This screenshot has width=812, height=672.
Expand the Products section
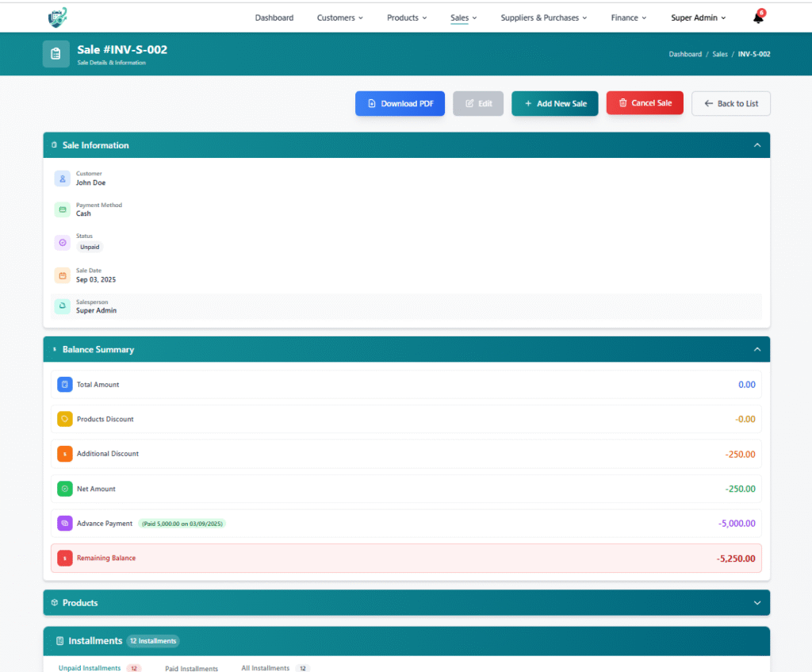pyautogui.click(x=756, y=603)
